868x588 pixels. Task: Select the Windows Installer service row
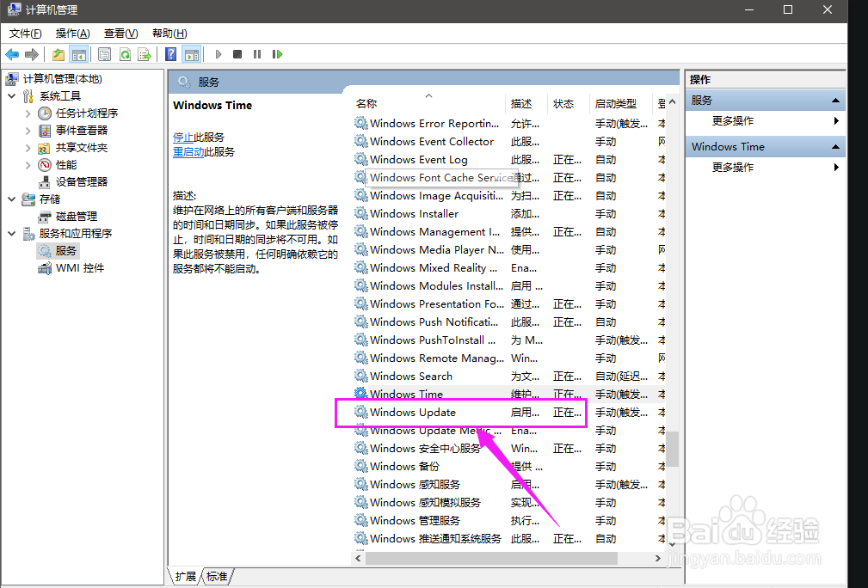click(x=510, y=213)
